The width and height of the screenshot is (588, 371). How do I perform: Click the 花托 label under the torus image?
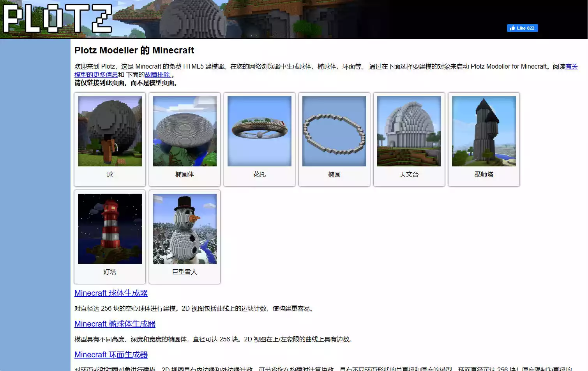pos(260,175)
